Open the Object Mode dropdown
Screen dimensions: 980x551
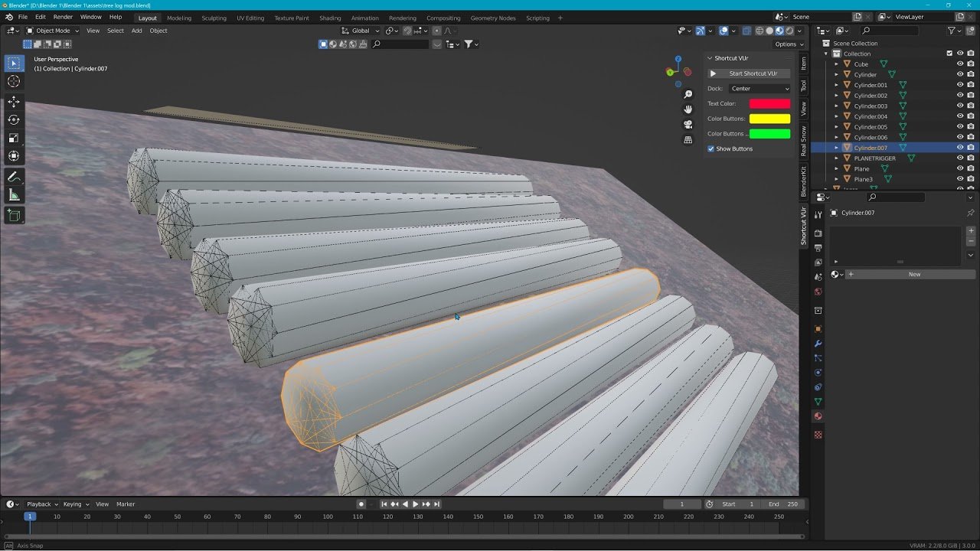52,31
